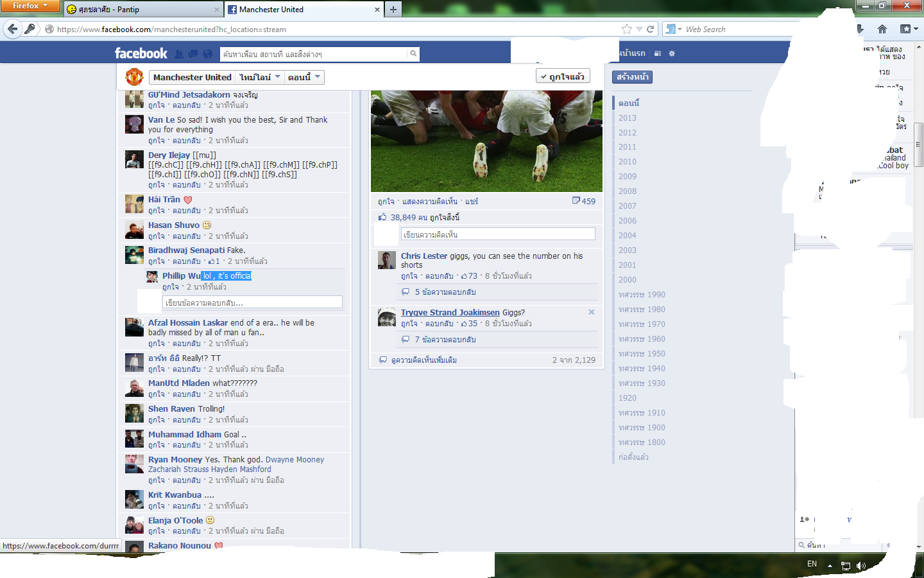The height and width of the screenshot is (578, 924).
Task: Like Chris Lester's comment
Action: coord(409,276)
